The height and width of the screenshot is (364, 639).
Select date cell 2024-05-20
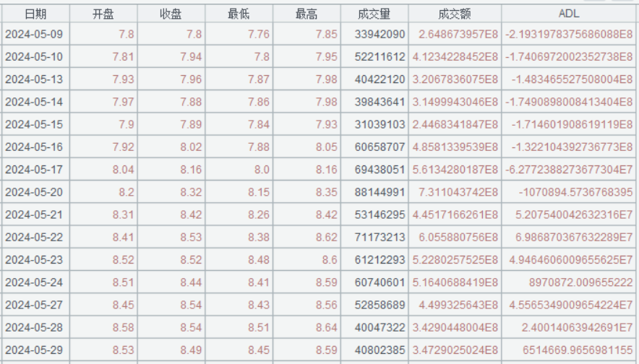34,192
